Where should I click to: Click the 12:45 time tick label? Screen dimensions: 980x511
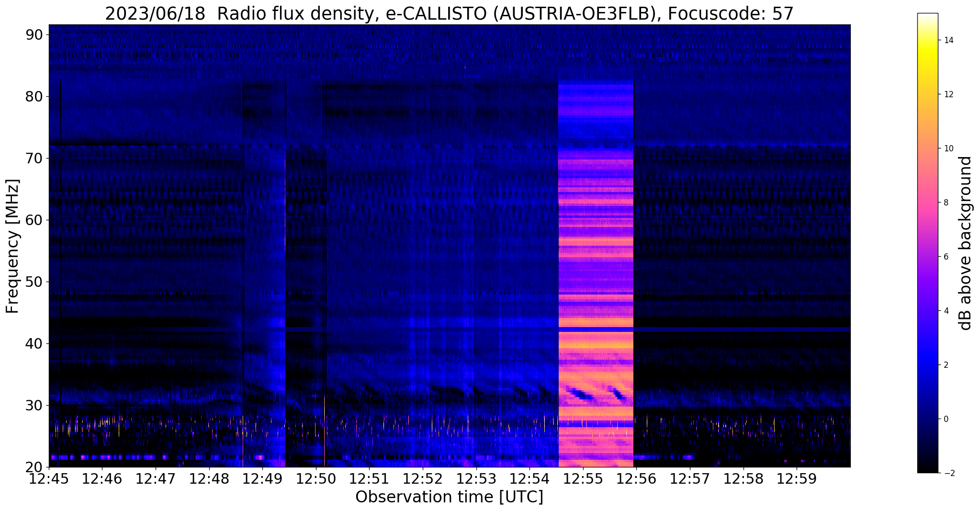49,479
